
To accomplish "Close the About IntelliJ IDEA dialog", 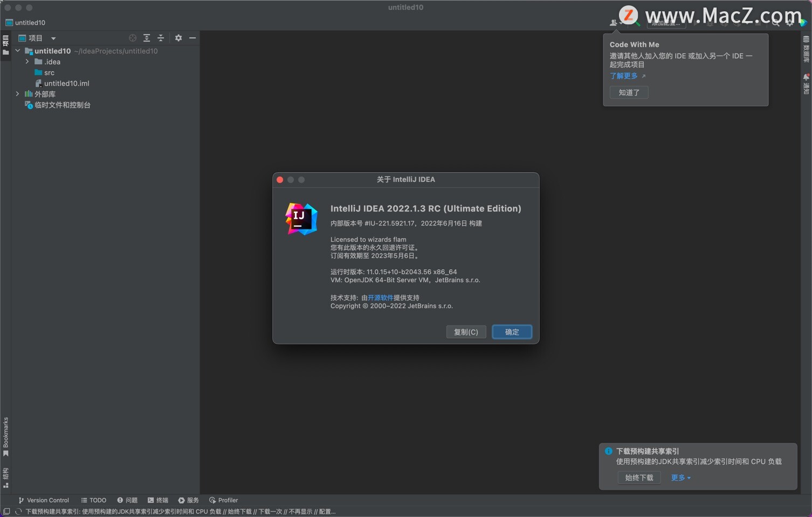I will click(x=280, y=180).
